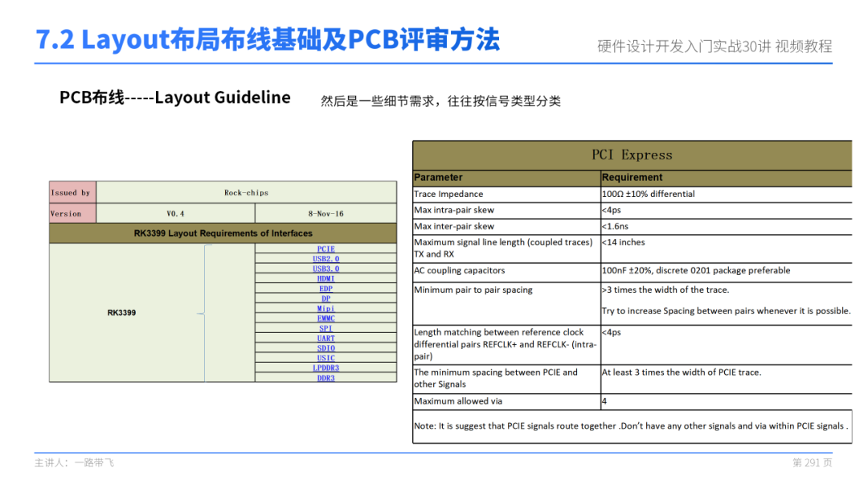Open the DDR3 interface link

click(325, 378)
